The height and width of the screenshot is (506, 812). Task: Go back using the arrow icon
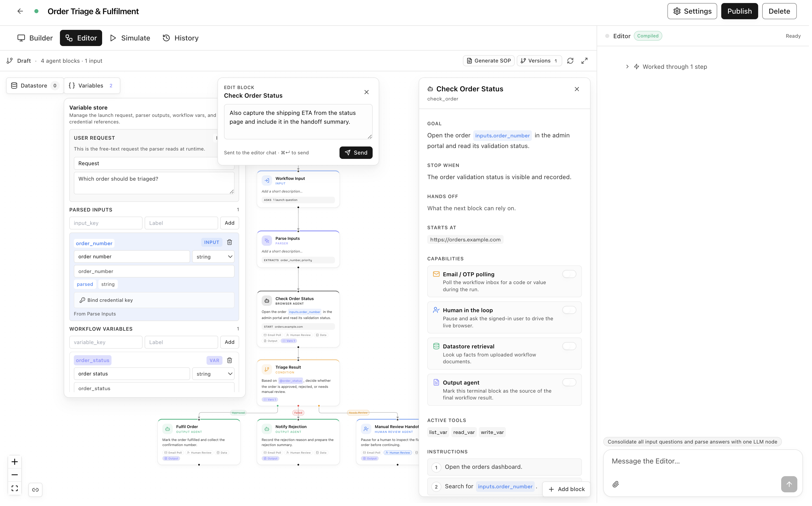click(20, 11)
